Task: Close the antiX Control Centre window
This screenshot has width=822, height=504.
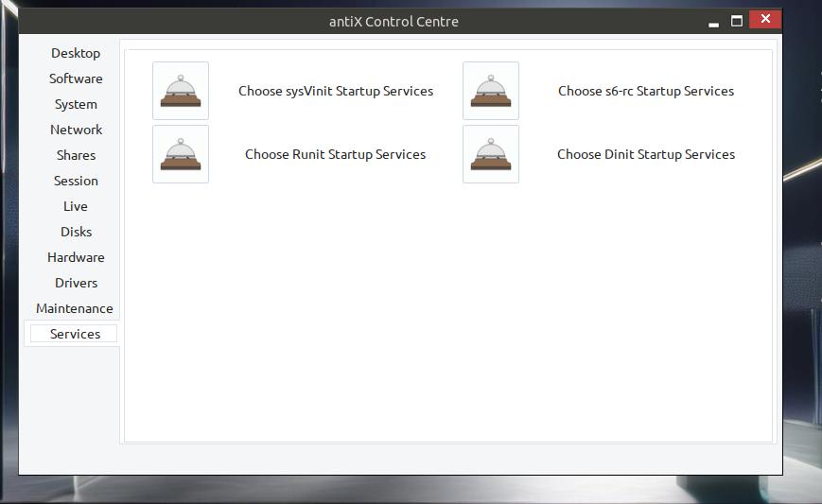Action: (x=765, y=19)
